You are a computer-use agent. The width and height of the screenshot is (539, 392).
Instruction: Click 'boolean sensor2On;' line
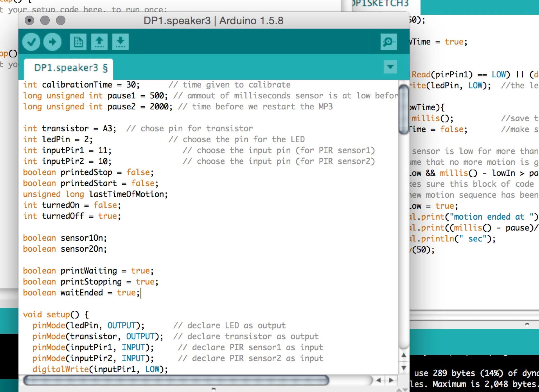click(65, 249)
